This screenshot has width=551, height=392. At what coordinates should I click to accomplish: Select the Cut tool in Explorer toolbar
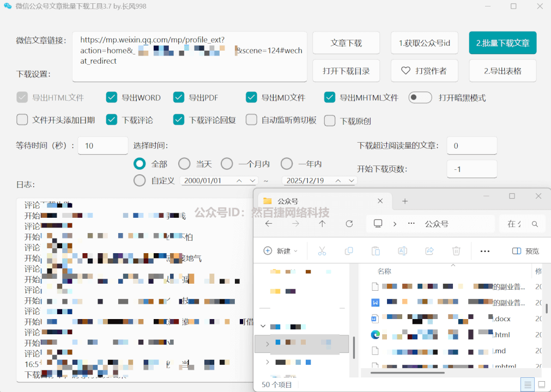(x=322, y=250)
